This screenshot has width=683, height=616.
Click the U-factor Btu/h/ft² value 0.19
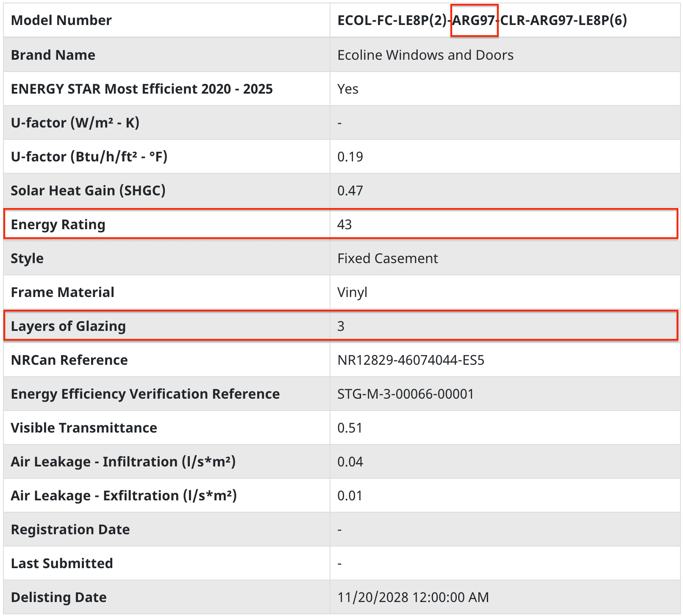tap(350, 157)
